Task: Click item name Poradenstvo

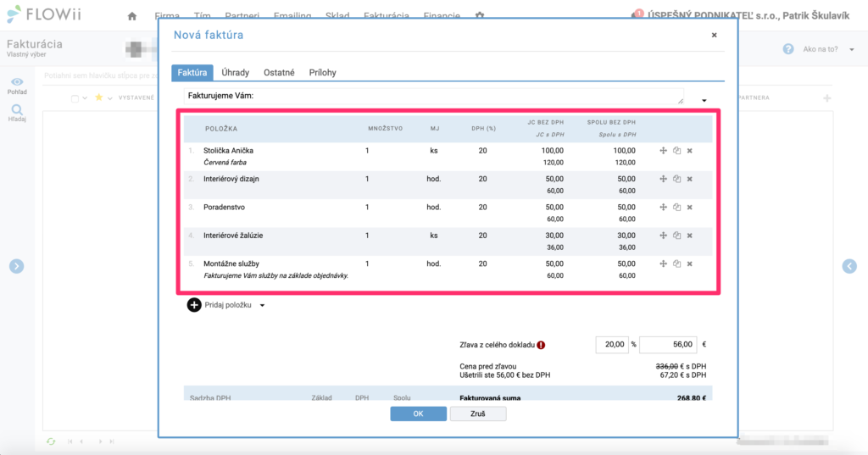Action: tap(224, 207)
